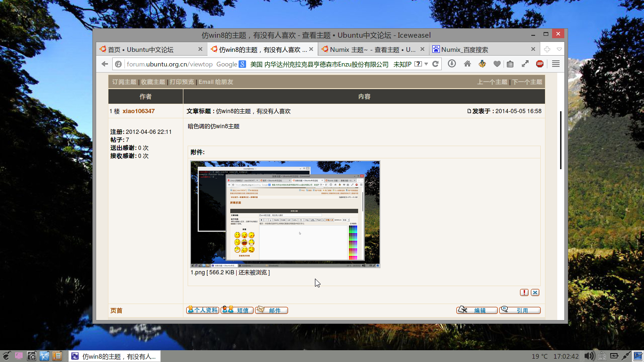Go to 下一个主题 link
The width and height of the screenshot is (644, 362).
tap(527, 82)
